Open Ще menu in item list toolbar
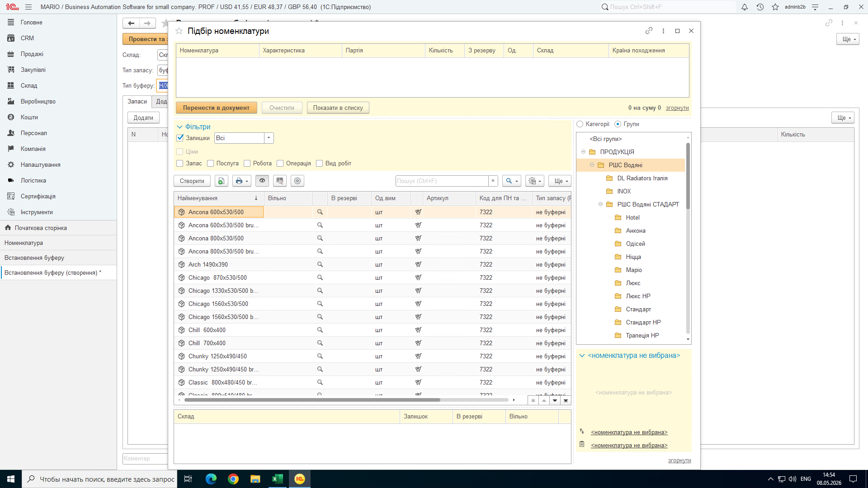The width and height of the screenshot is (868, 488). click(560, 181)
